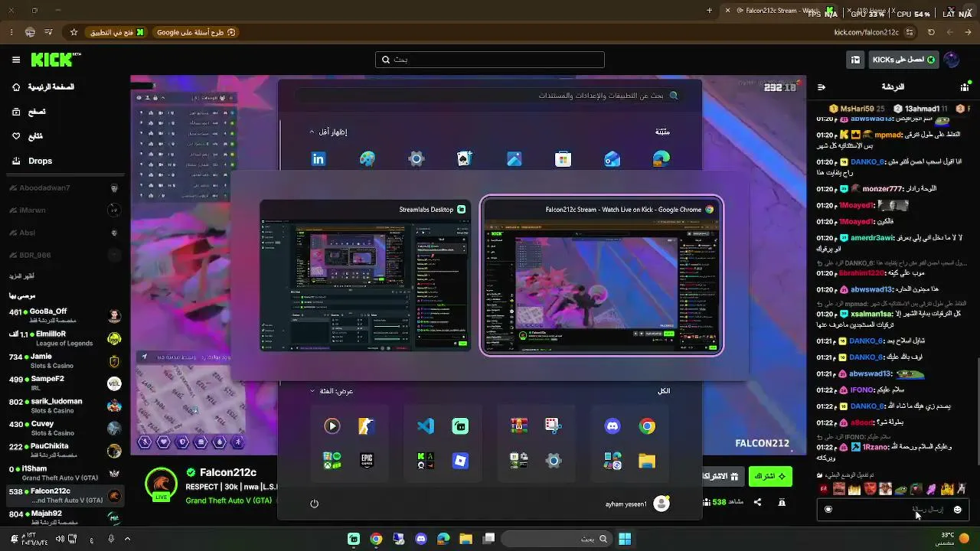Click the Chrome address bar kick.com/falcon212c
The image size is (980, 551).
point(867,32)
